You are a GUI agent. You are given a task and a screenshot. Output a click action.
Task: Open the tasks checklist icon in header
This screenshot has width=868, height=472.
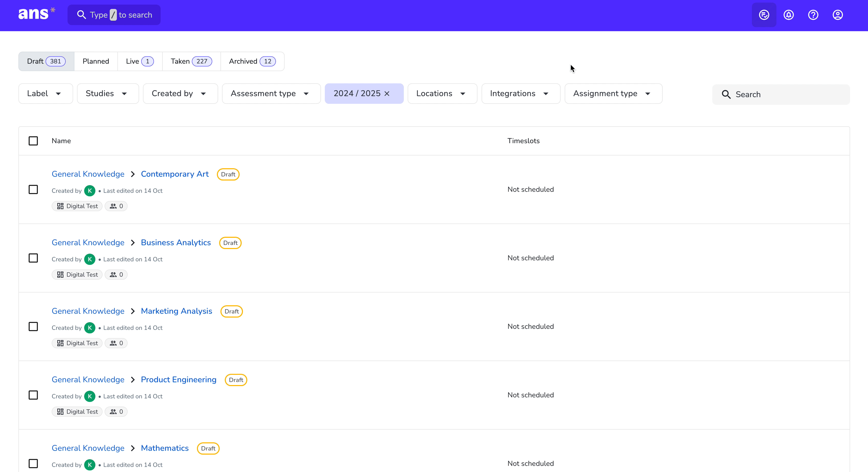(x=764, y=15)
